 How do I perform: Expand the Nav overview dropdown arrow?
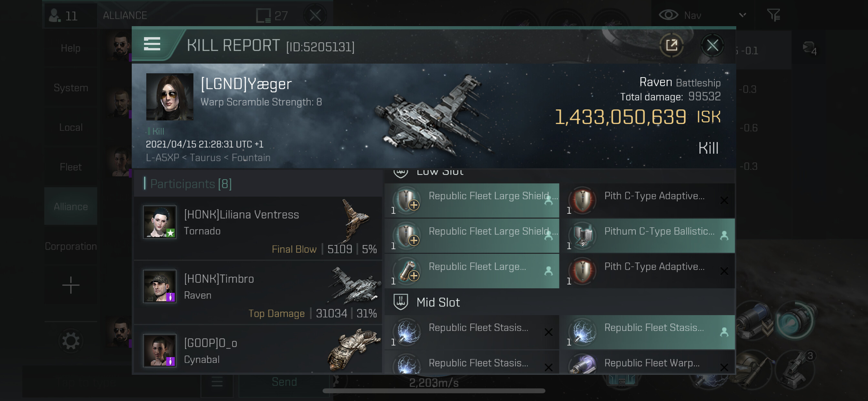click(742, 15)
